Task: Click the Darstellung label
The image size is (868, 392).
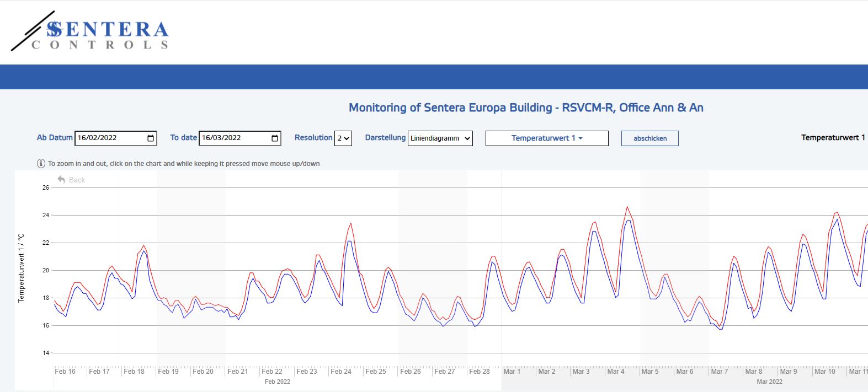Action: 385,138
